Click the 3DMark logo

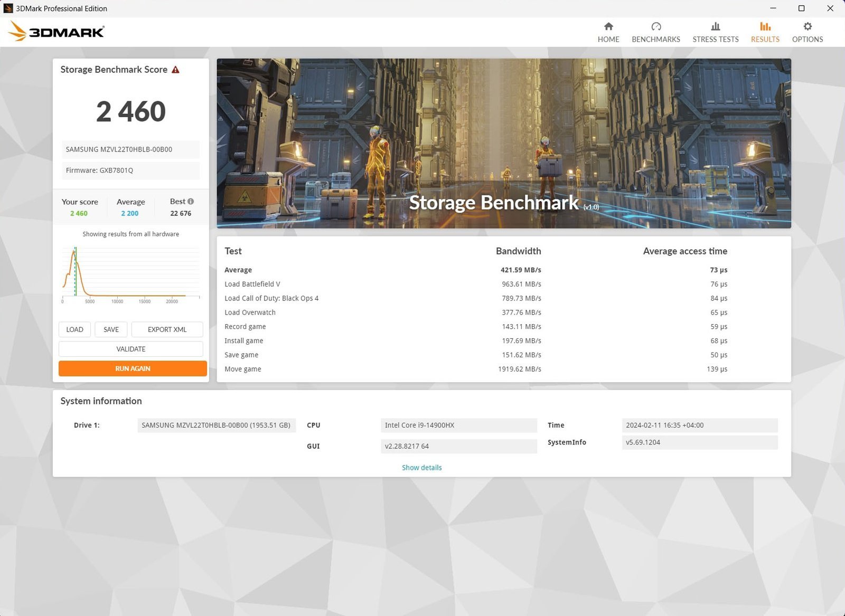(57, 32)
